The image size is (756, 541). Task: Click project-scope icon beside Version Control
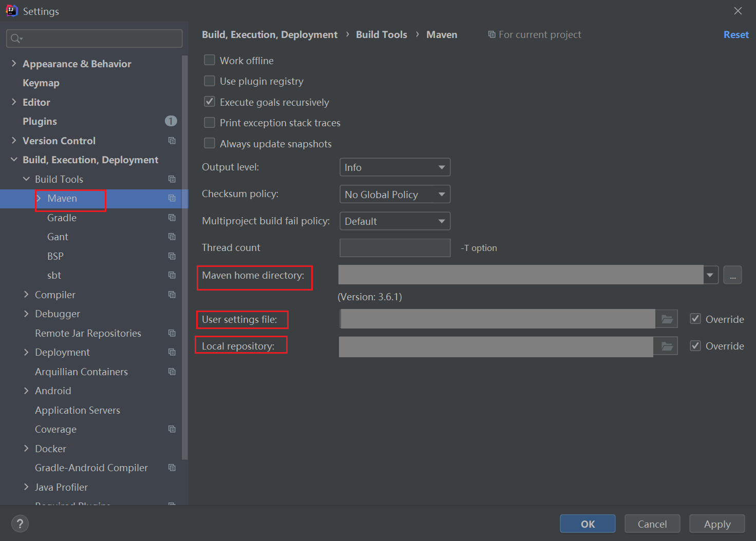[172, 141]
